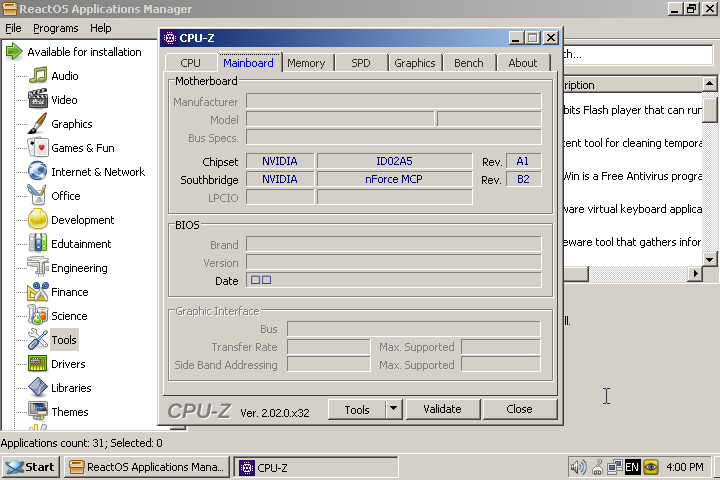Click the Chipset NVIDIA value field
The height and width of the screenshot is (480, 720).
click(280, 161)
